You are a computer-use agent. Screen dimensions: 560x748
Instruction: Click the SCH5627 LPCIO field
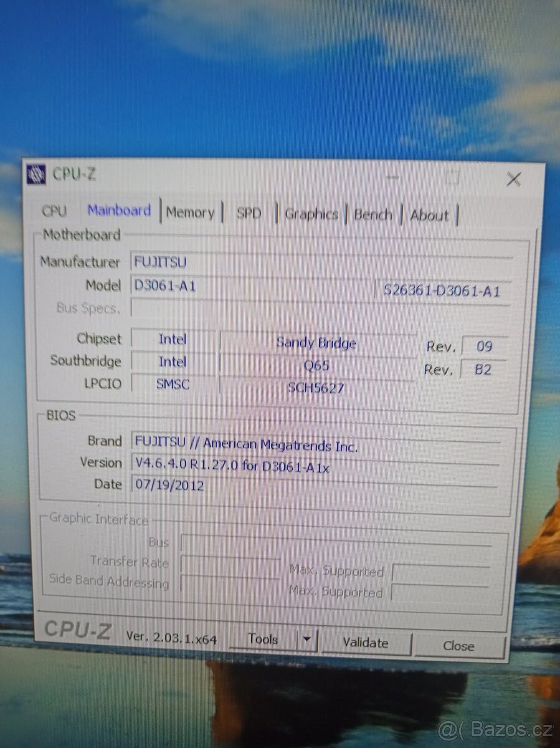point(316,387)
